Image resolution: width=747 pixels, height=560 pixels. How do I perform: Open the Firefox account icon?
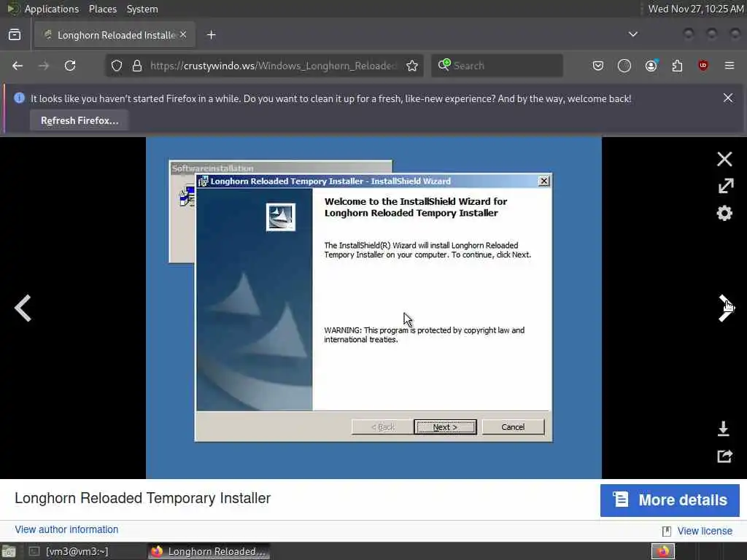point(651,66)
